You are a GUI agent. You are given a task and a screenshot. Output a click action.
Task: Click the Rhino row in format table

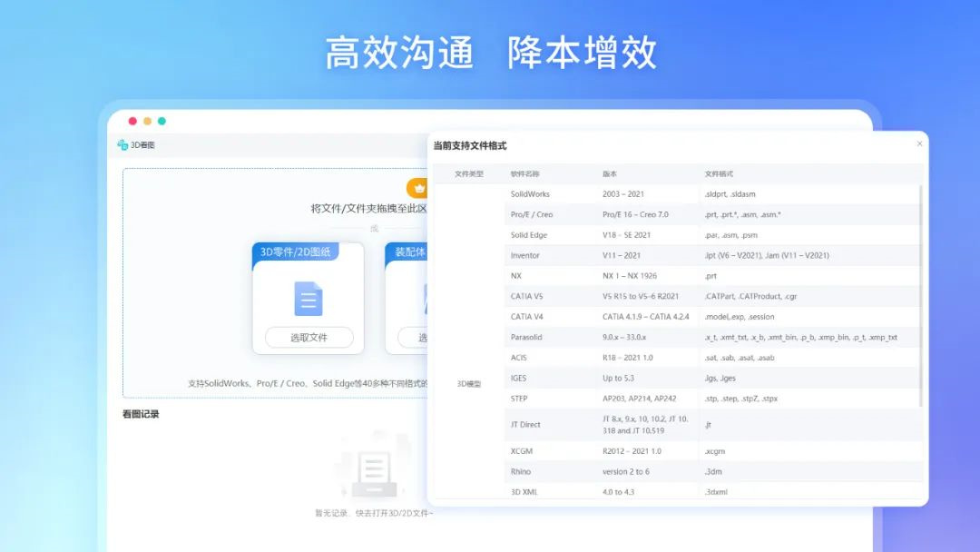pyautogui.click(x=712, y=471)
